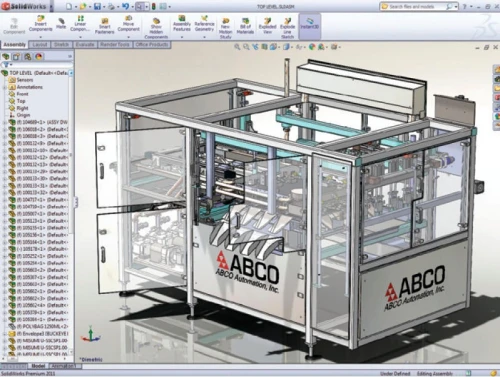Select the Mate tool
This screenshot has height=377, width=500.
click(61, 23)
